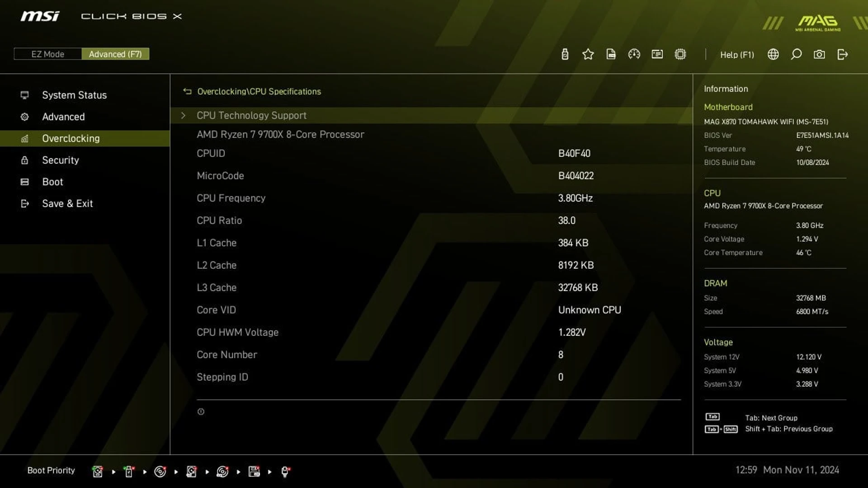Select the CPU Frequency row label
Viewport: 868px width, 488px height.
pyautogui.click(x=231, y=198)
